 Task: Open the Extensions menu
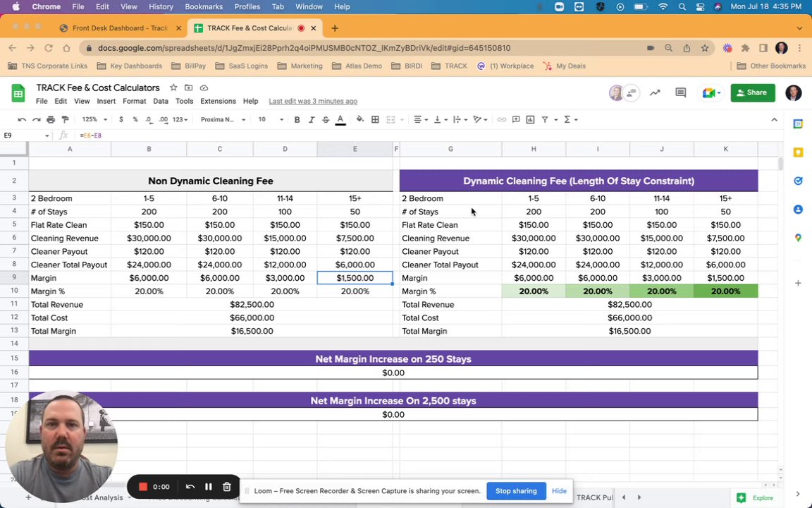pos(218,101)
